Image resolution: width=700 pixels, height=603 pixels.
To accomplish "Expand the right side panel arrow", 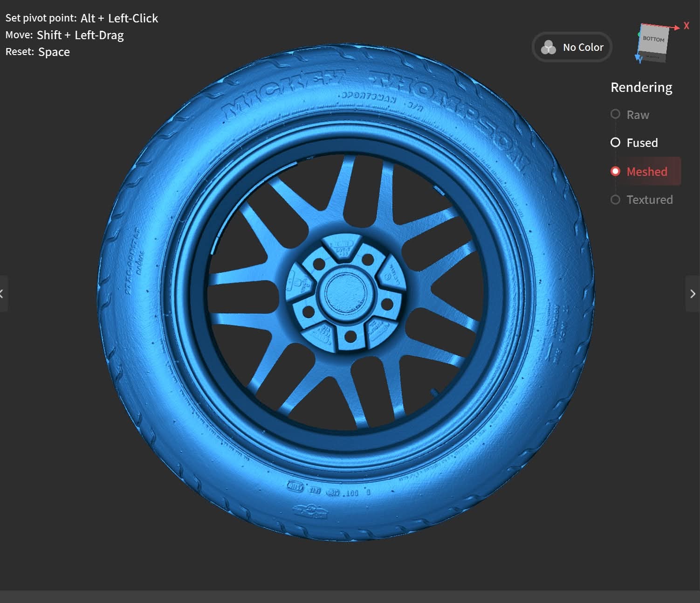I will 693,294.
